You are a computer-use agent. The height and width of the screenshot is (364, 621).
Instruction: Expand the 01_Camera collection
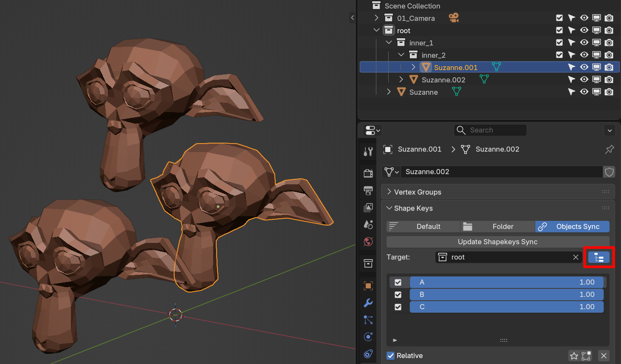(376, 18)
